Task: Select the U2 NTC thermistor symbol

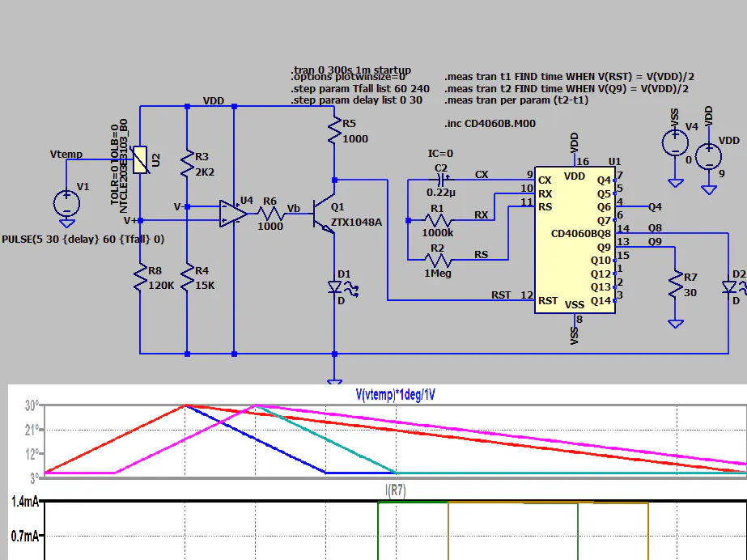Action: click(140, 160)
